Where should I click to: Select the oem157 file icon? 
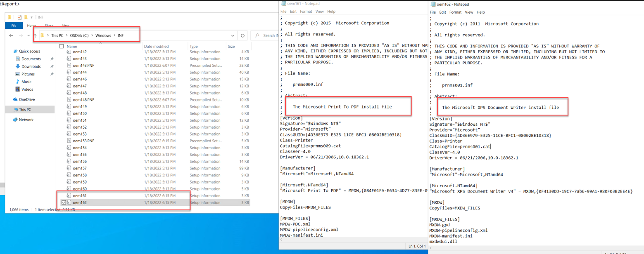69,168
